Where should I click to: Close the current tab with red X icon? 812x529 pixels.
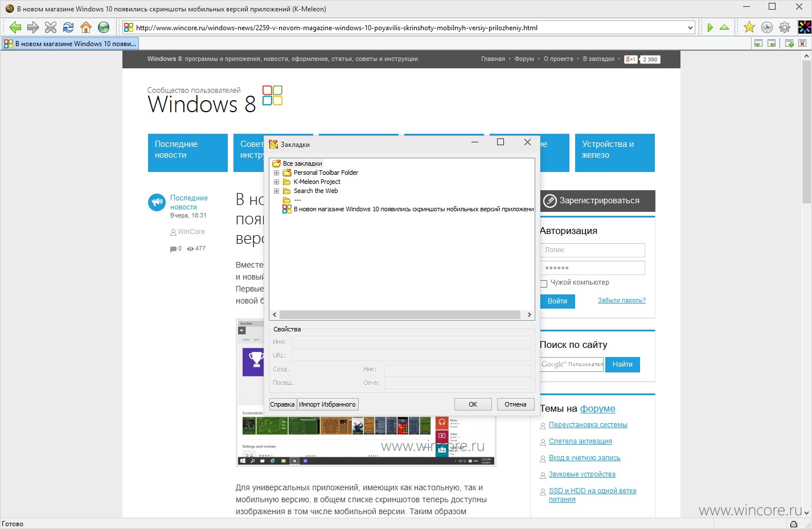coord(802,43)
